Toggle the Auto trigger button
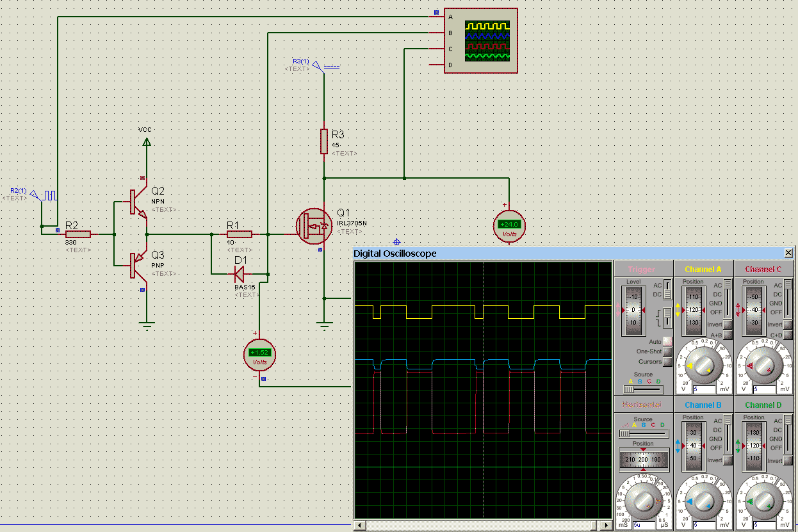The width and height of the screenshot is (798, 532). point(667,342)
